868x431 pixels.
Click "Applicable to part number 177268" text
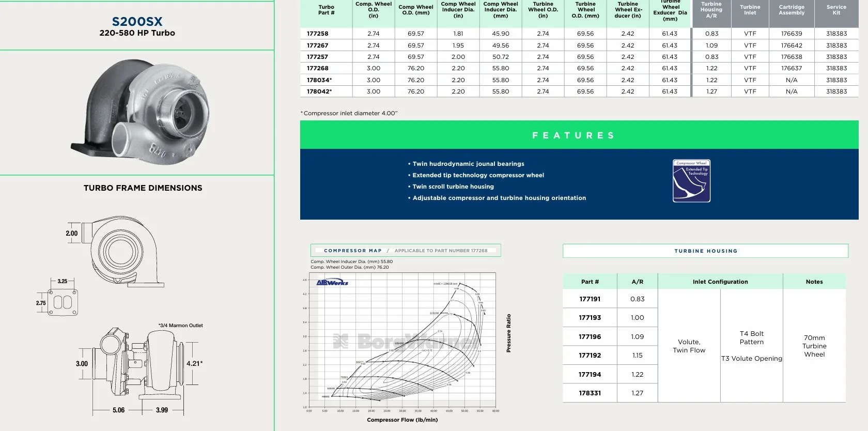point(441,251)
